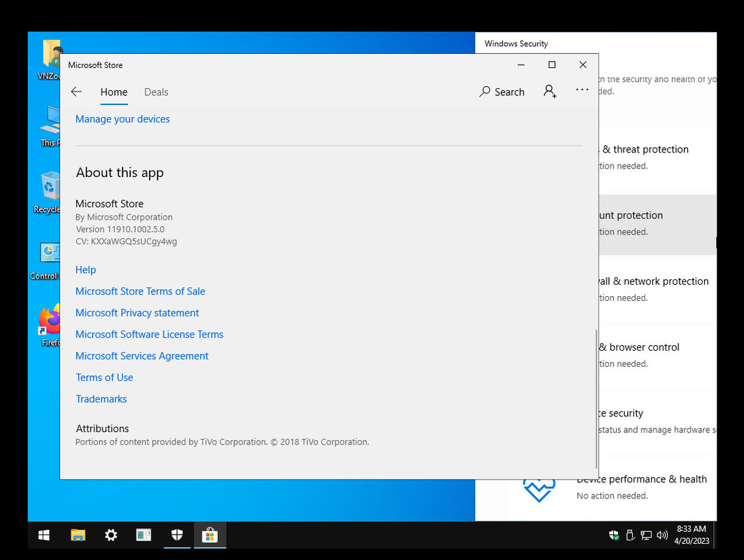The image size is (744, 560).
Task: Select the Recycle Bin desktop icon
Action: (x=48, y=192)
